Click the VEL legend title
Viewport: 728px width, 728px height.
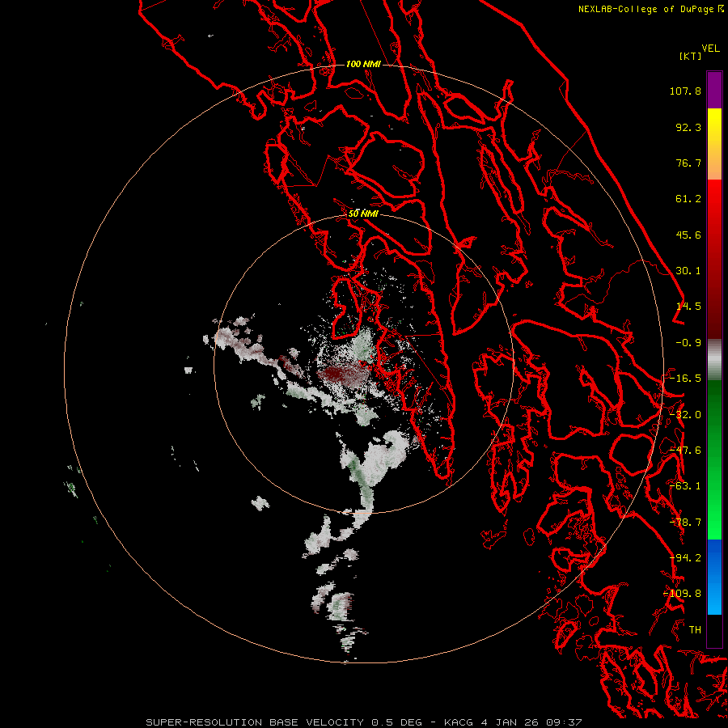tap(710, 49)
